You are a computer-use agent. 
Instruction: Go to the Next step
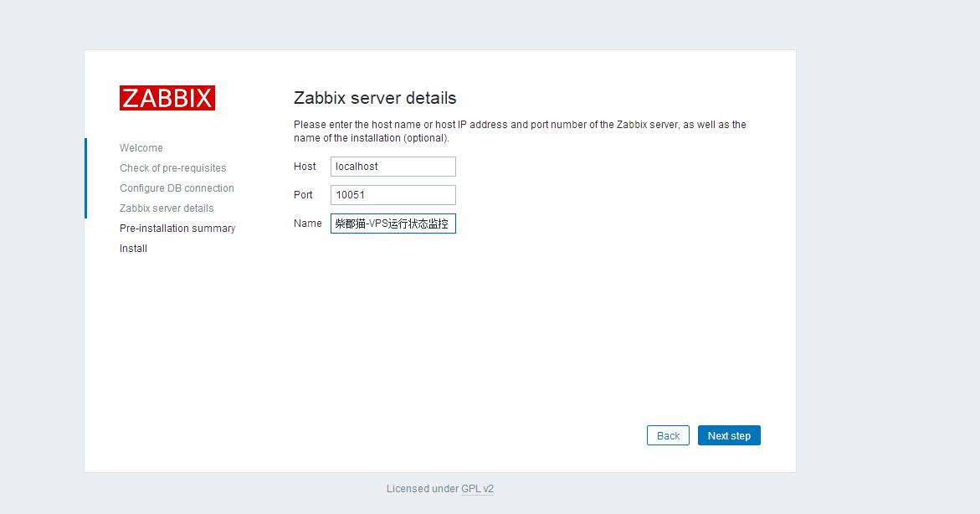(x=729, y=436)
